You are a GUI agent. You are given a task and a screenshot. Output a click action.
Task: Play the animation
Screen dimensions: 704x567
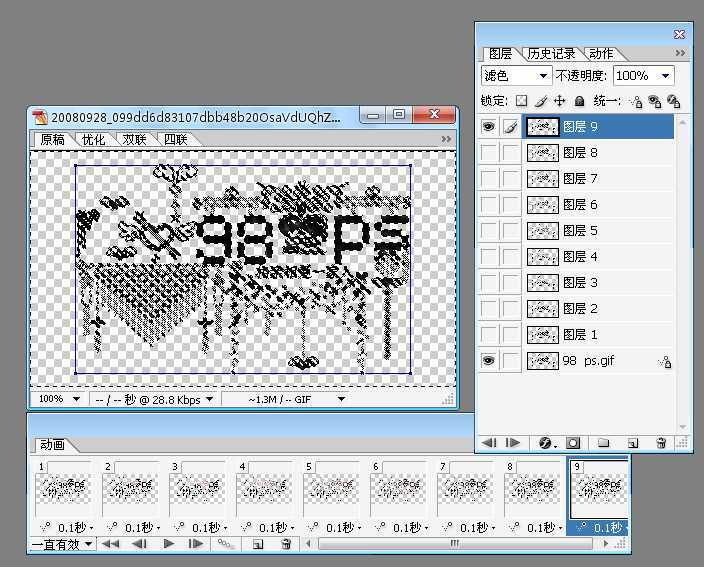(169, 544)
